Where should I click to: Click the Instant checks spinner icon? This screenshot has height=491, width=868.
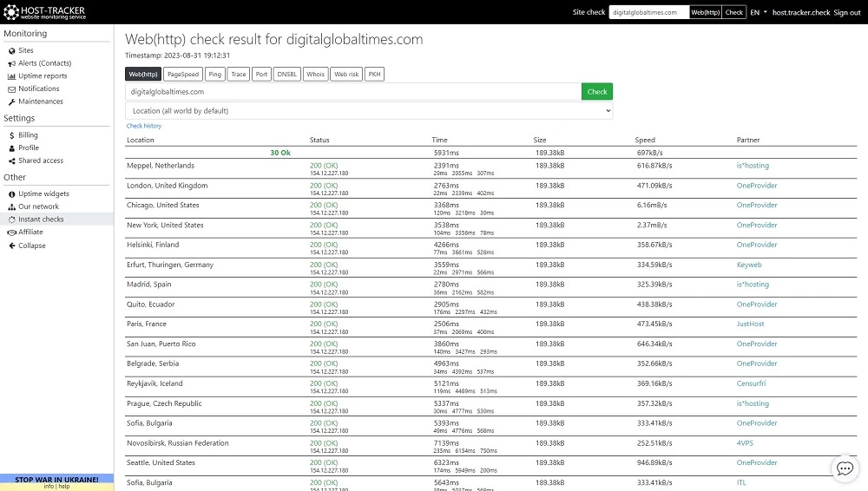[11, 219]
